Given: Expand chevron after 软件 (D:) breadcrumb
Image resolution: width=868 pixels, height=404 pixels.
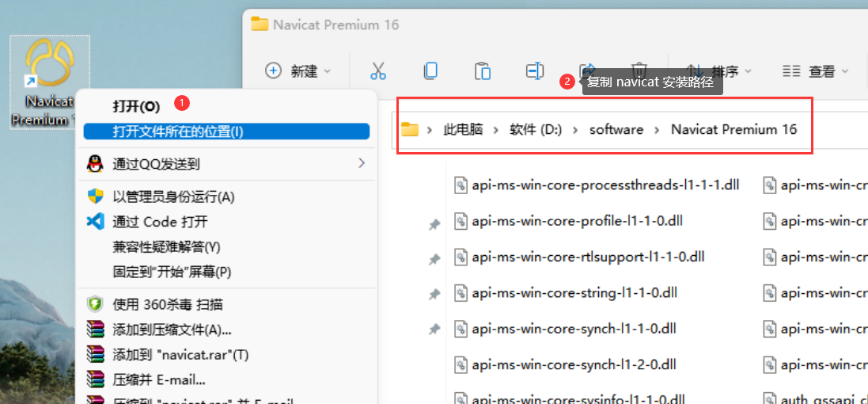Looking at the screenshot, I should tap(576, 130).
